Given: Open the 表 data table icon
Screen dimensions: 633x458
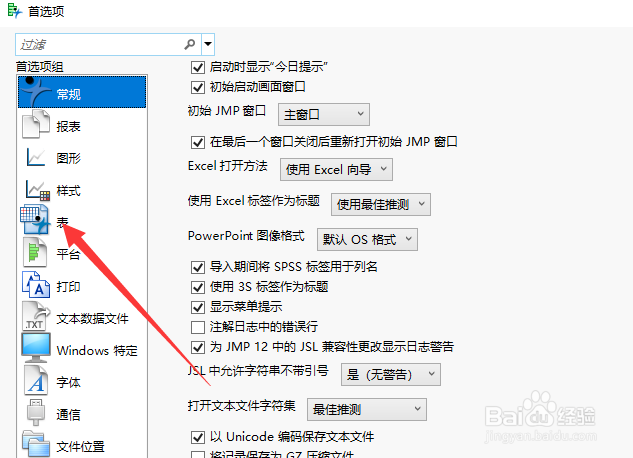Looking at the screenshot, I should pos(35,220).
